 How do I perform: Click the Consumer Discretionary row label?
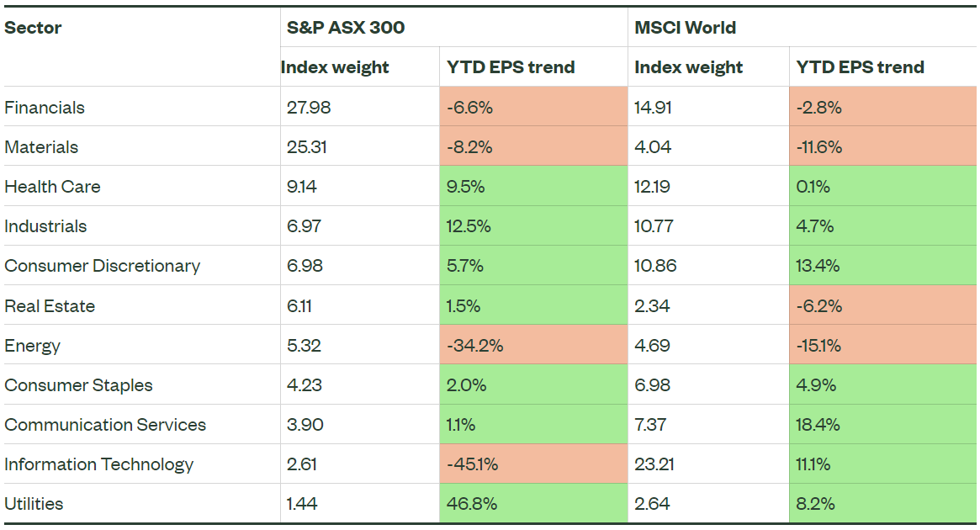pos(103,266)
